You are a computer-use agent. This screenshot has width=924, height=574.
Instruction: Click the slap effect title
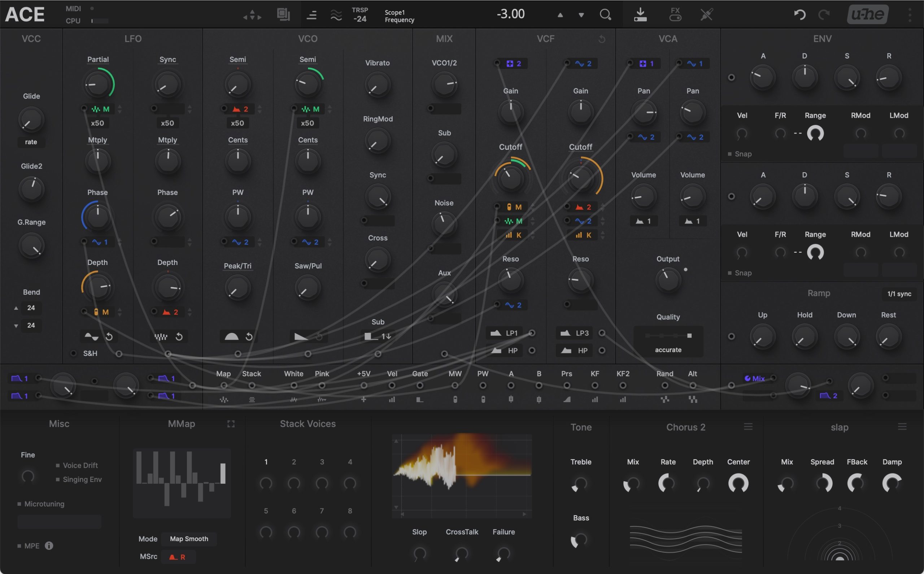pyautogui.click(x=840, y=427)
